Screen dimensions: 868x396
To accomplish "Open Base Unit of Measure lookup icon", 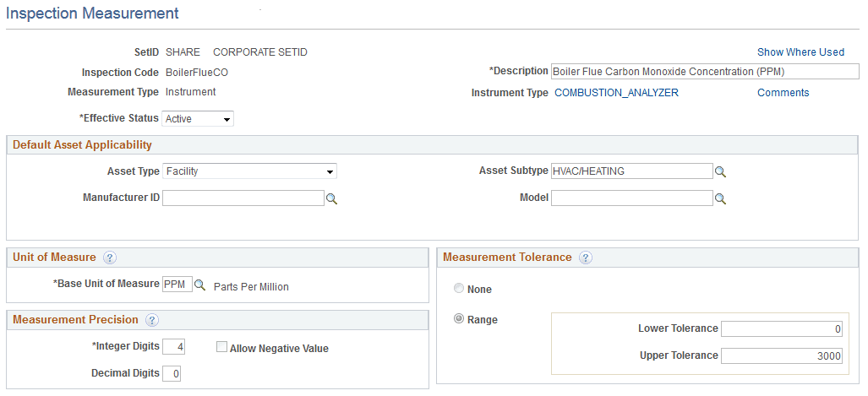I will tap(200, 285).
